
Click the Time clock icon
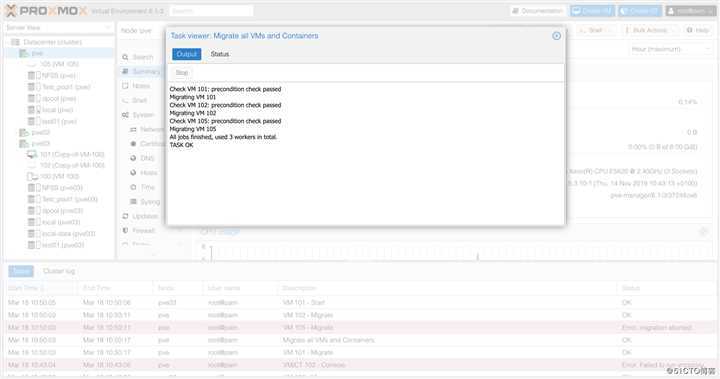(x=133, y=187)
